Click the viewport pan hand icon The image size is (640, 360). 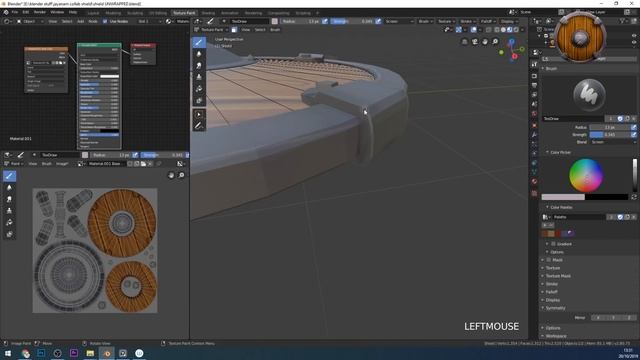click(x=485, y=41)
